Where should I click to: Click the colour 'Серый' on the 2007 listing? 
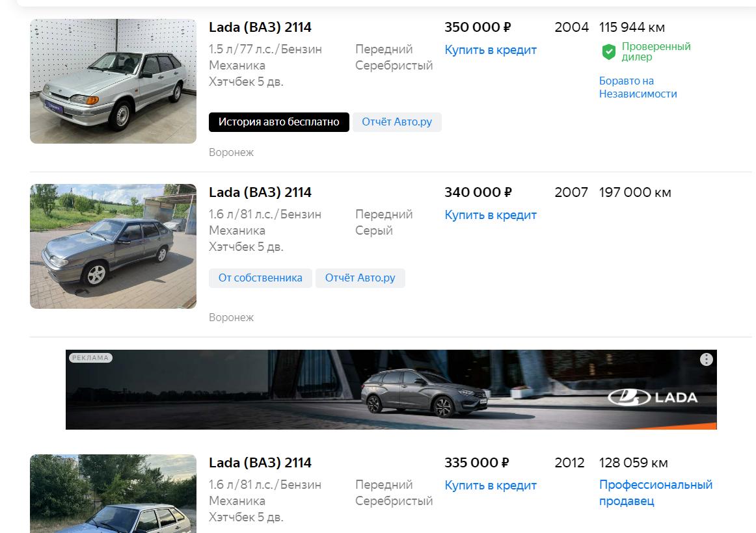(x=373, y=231)
